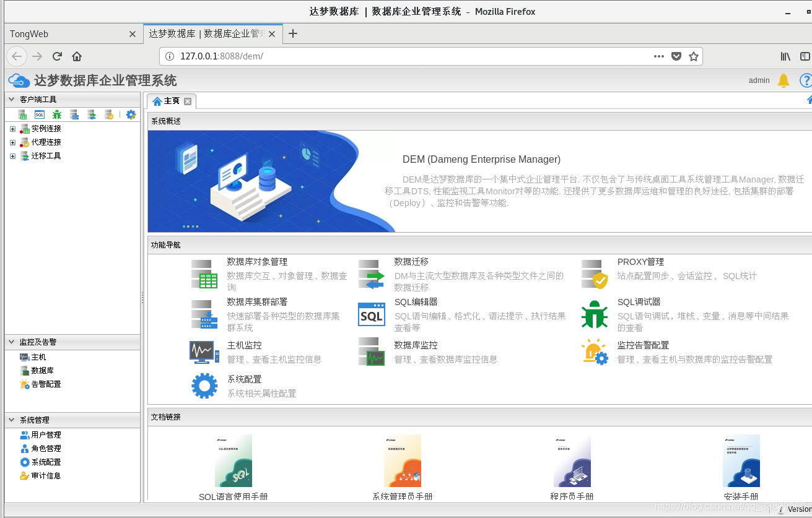Click the admin user label
This screenshot has width=812, height=518.
759,80
